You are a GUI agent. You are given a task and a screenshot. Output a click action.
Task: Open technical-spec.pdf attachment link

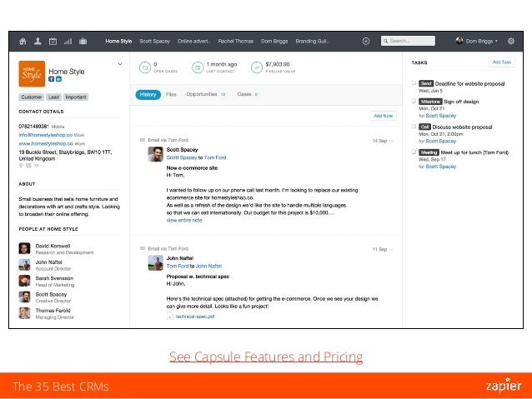click(x=195, y=317)
